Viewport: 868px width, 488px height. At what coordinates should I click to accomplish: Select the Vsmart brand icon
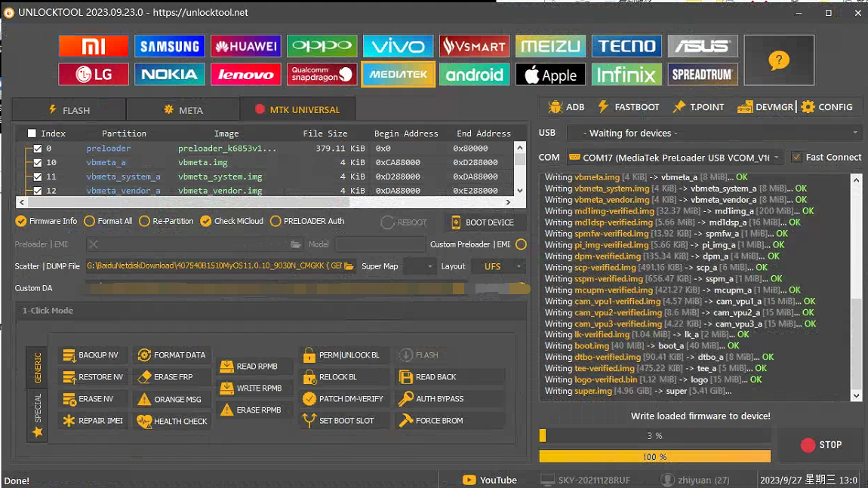475,46
